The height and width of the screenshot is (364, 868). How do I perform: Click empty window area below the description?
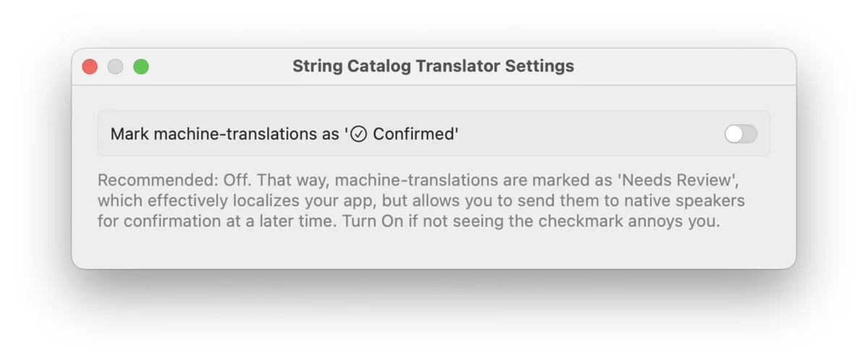tap(434, 250)
